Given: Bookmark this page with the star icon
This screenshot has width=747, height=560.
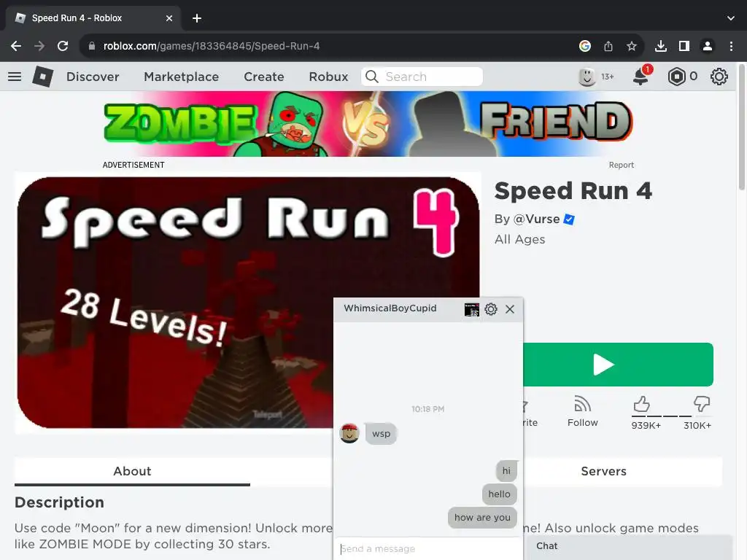Looking at the screenshot, I should pos(631,46).
